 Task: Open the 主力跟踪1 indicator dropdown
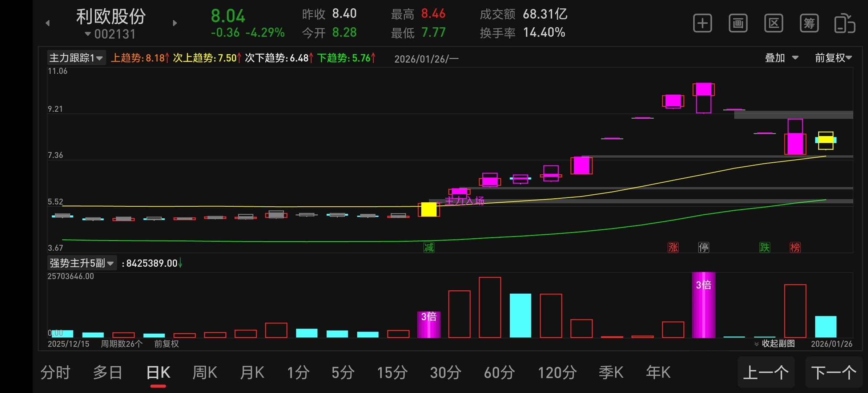[x=76, y=58]
